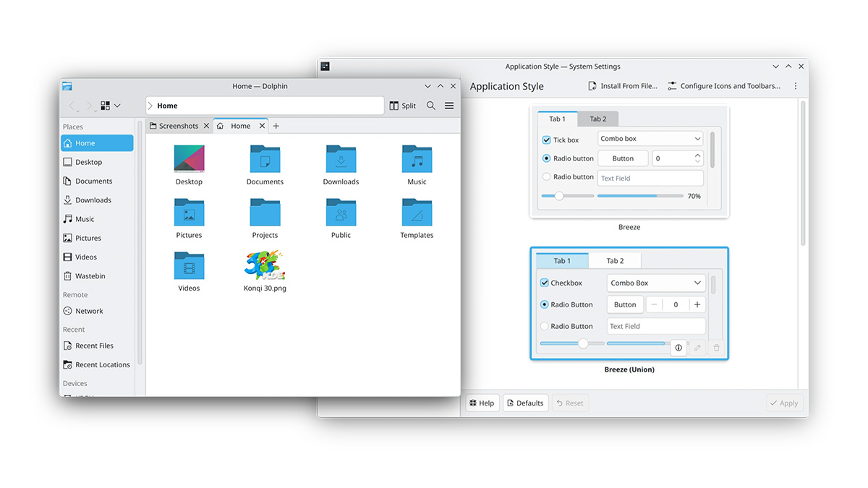Click the minus stepper in Union preview
868x488 pixels.
[x=654, y=304]
